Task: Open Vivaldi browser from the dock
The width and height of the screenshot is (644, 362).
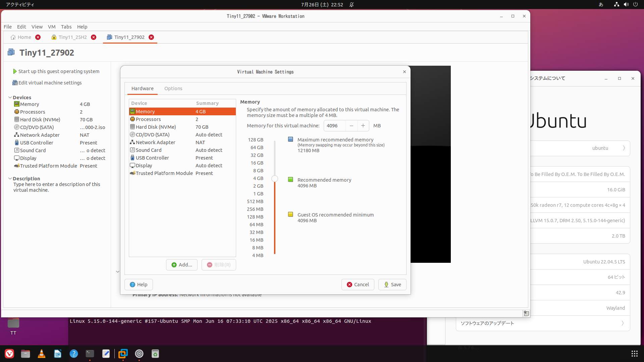Action: [9, 354]
